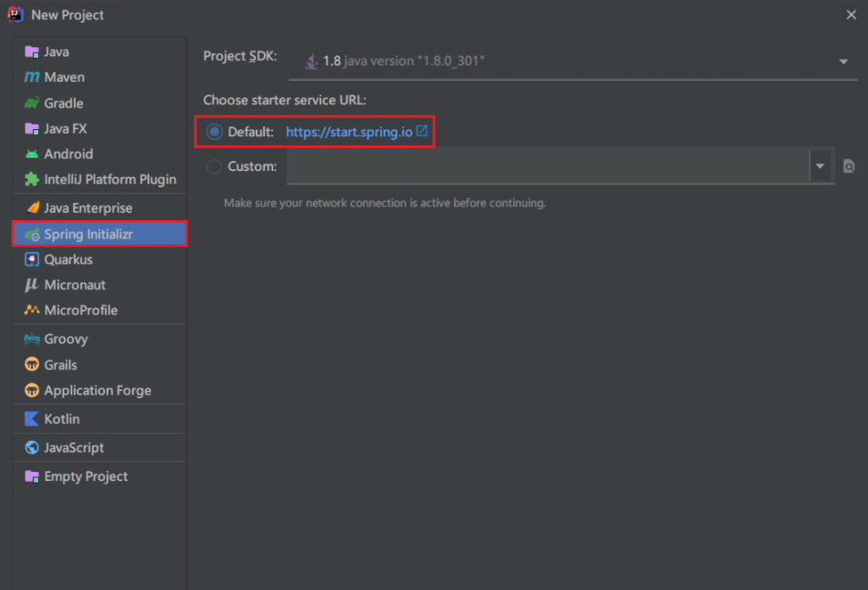Choose Empty Project type
The height and width of the screenshot is (590, 868).
(100, 476)
